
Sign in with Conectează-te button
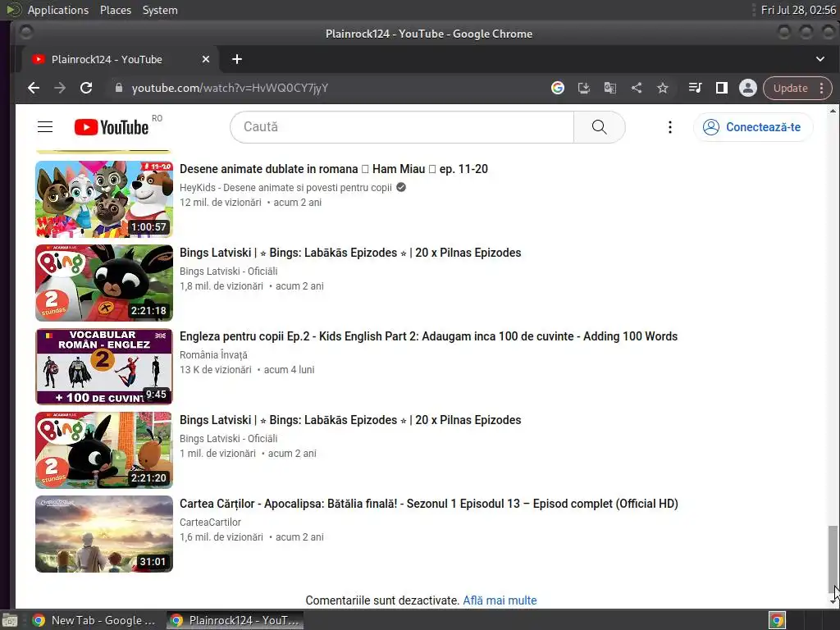(x=753, y=127)
